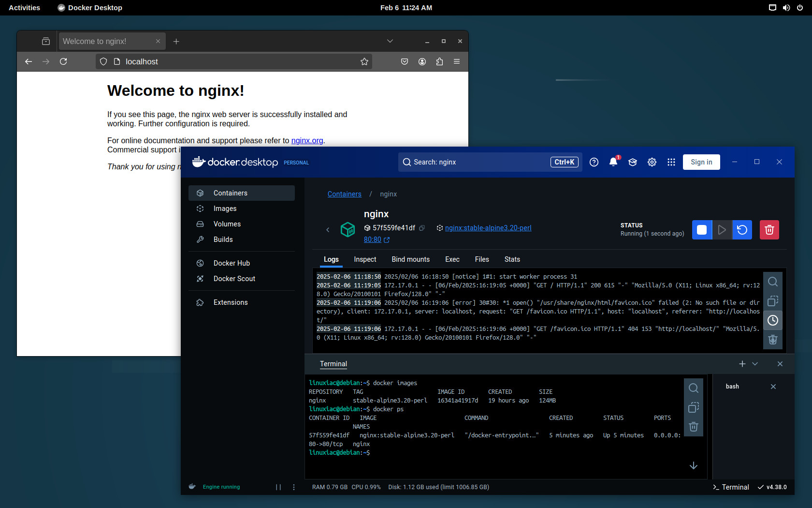Screen dimensions: 812x508
Task: Switch to the Files tab
Action: pos(482,259)
